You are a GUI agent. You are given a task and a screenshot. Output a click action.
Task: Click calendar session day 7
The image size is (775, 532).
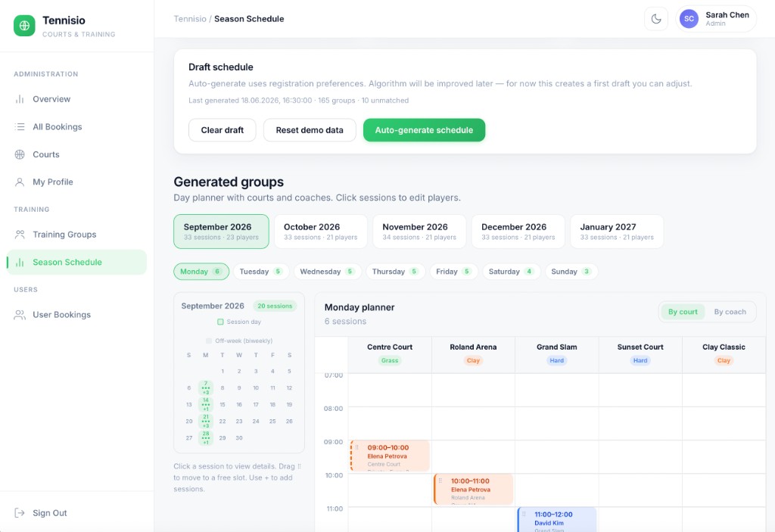206,387
